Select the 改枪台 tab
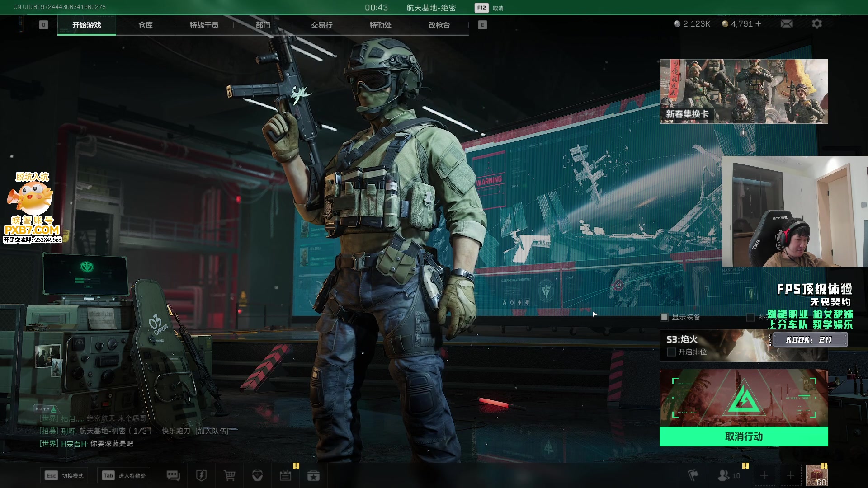Image resolution: width=868 pixels, height=488 pixels. (439, 25)
